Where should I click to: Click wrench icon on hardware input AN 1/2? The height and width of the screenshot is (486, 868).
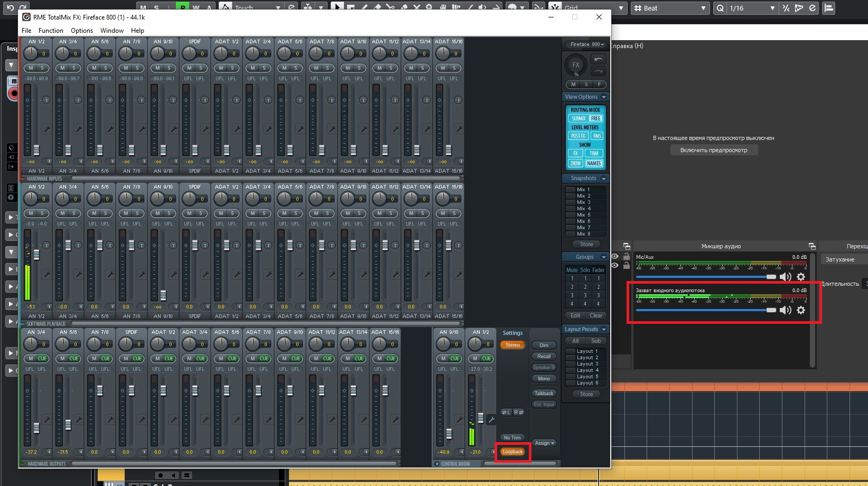(46, 129)
